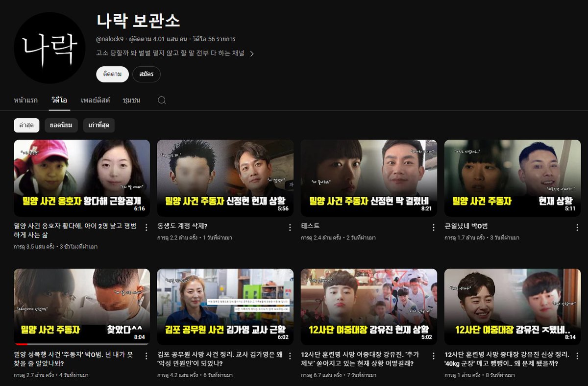
Task: Play the 8:04 찾았다 thumbnail
Action: (x=82, y=307)
